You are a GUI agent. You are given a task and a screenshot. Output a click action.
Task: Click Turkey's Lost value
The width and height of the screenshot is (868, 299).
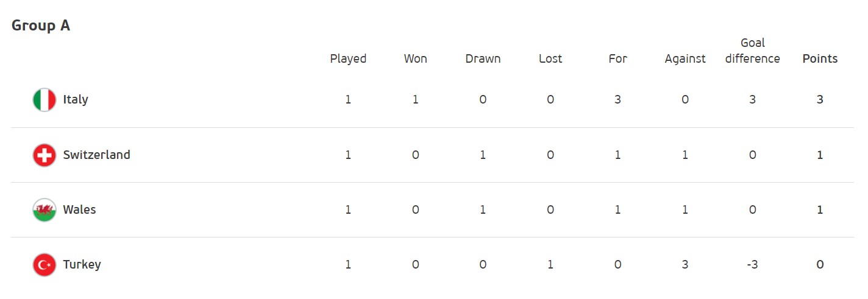(x=550, y=265)
